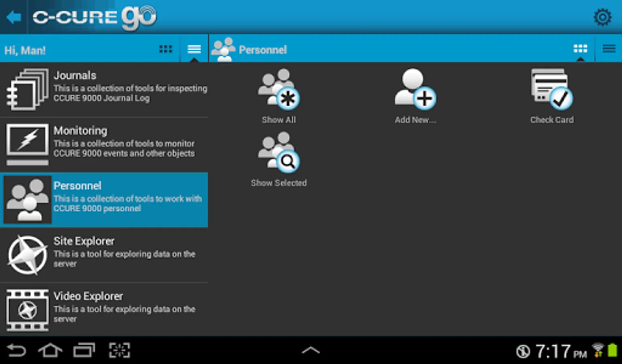Image resolution: width=622 pixels, height=364 pixels.
Task: Switch Personnel panel to list view
Action: 609,49
